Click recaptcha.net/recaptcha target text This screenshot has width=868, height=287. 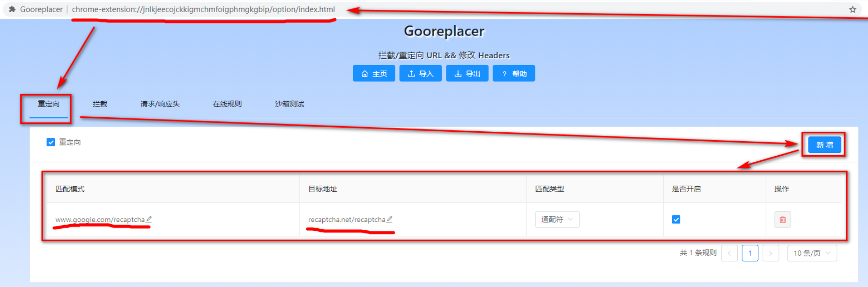pyautogui.click(x=347, y=219)
